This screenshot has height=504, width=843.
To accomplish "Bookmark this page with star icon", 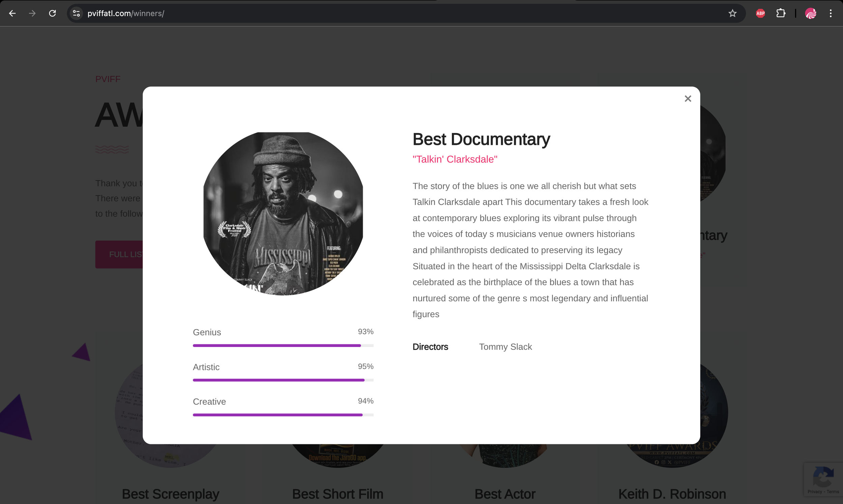I will 732,13.
